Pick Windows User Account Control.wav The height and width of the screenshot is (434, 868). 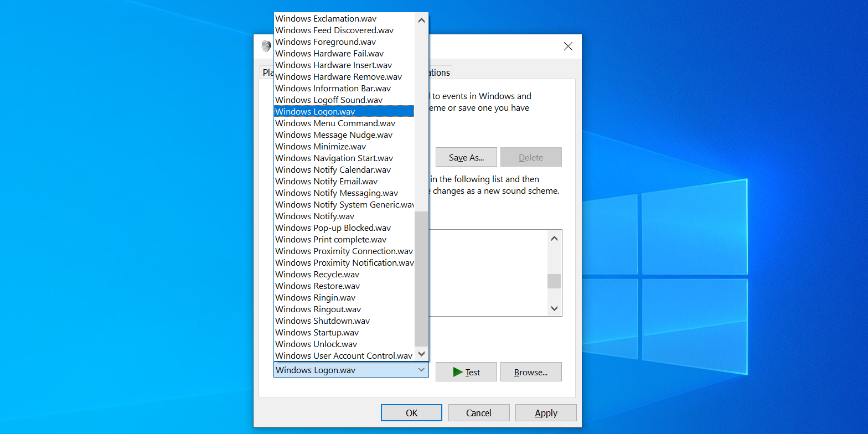344,356
